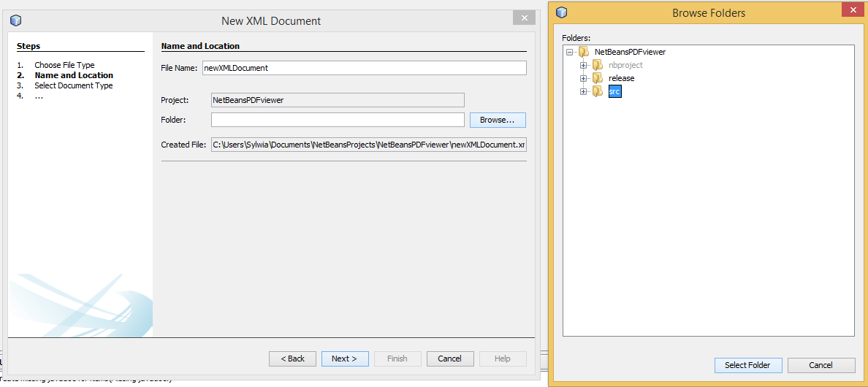
Task: Go back with the < Back button
Action: (x=292, y=359)
